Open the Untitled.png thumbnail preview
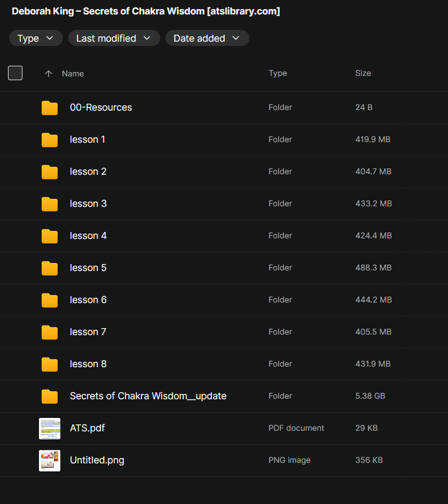This screenshot has width=448, height=504. coord(50,461)
